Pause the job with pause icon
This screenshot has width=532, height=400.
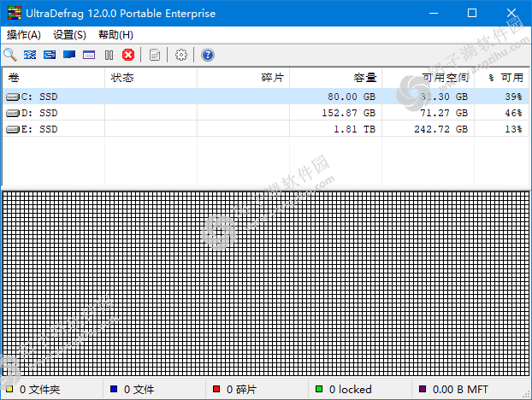tap(109, 55)
